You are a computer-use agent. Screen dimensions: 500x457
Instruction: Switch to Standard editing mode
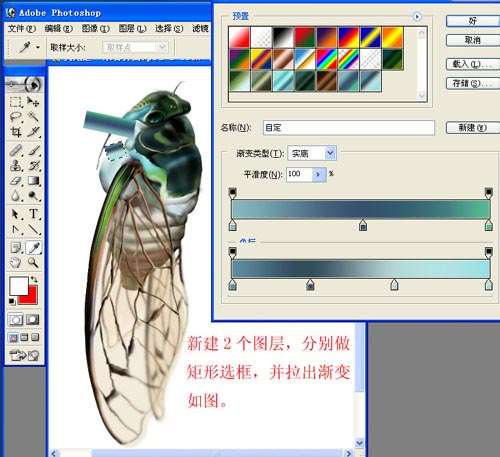click(x=16, y=320)
